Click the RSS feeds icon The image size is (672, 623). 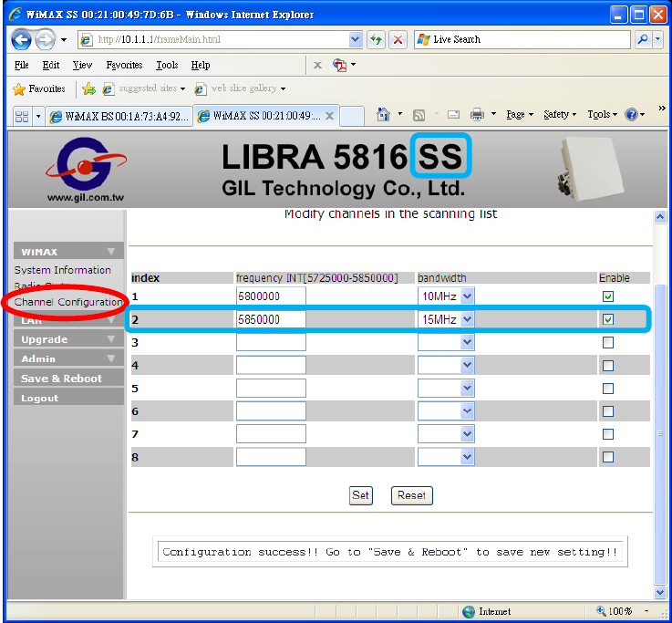[x=419, y=115]
